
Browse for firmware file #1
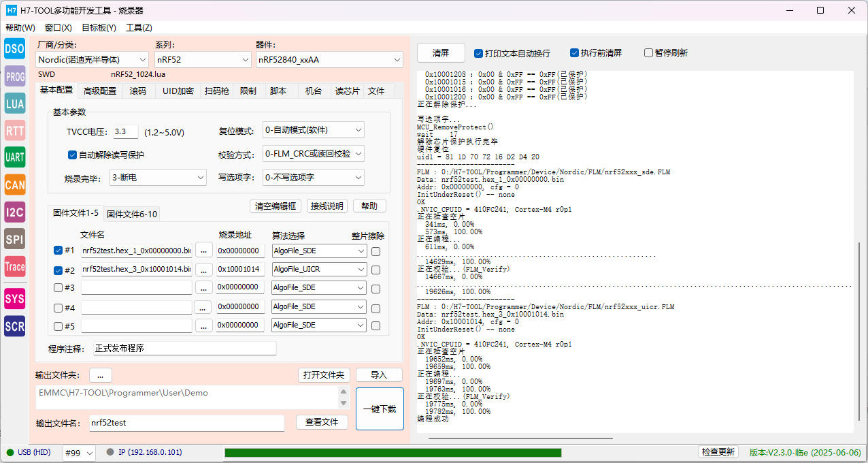(203, 251)
